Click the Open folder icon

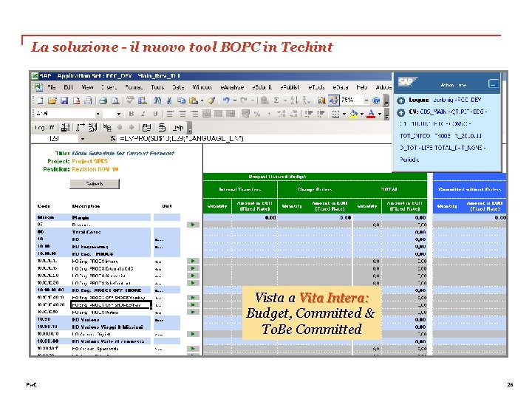[52, 100]
